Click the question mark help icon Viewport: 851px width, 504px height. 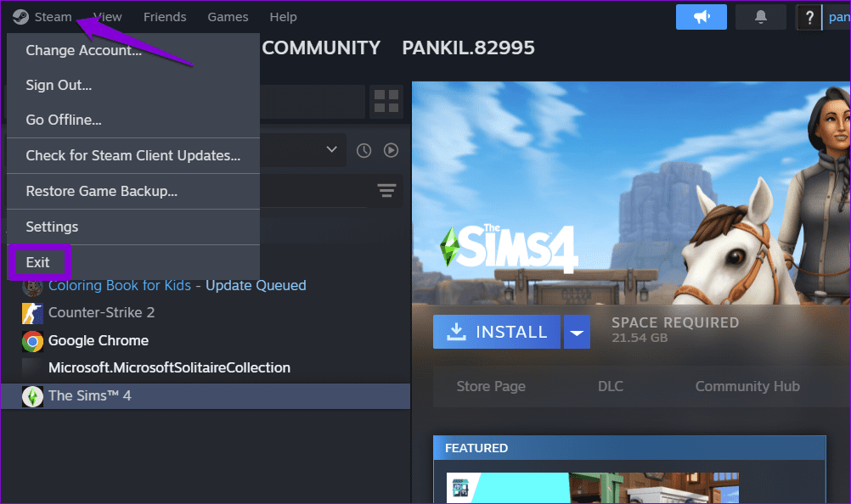tap(809, 17)
